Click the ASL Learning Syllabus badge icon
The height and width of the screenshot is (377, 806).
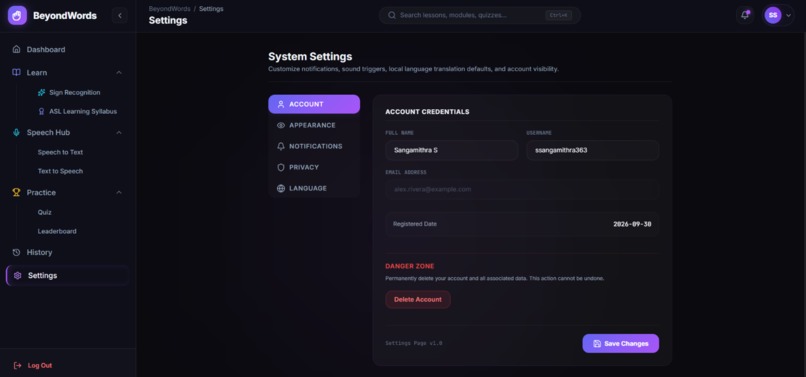[x=42, y=111]
